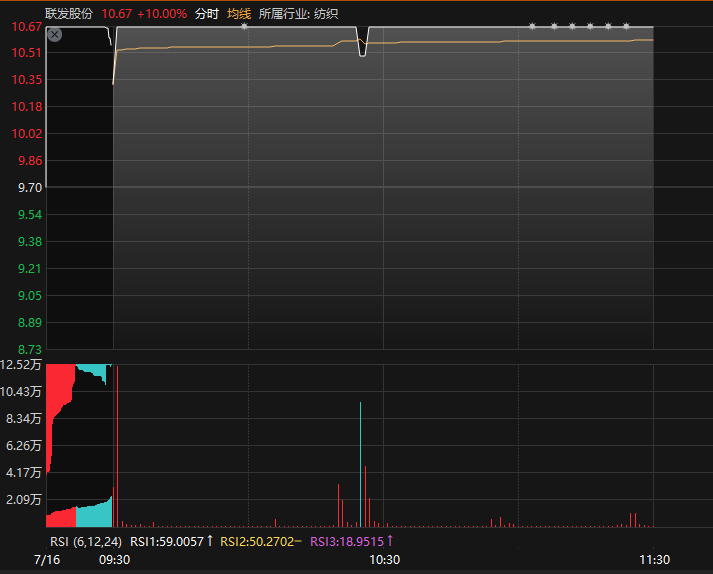This screenshot has width=713, height=574.
Task: Click the tall cyan volume bar before 10:30
Action: pyautogui.click(x=360, y=460)
